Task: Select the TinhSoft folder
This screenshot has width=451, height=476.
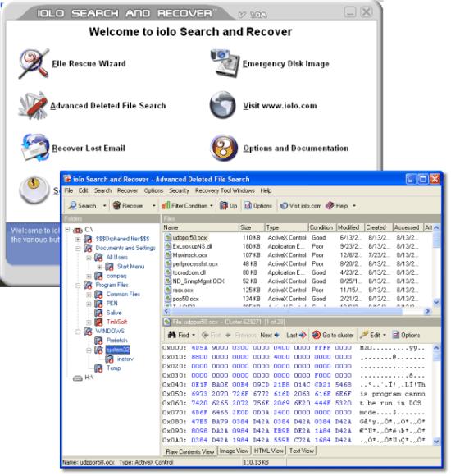Action: 116,322
